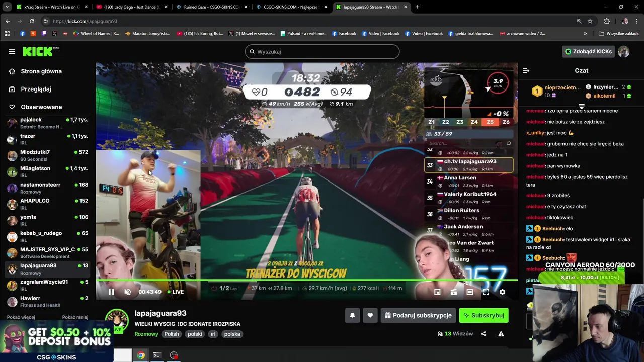Open the user profile avatar menu
Screen dimensions: 644x362
click(x=624, y=51)
